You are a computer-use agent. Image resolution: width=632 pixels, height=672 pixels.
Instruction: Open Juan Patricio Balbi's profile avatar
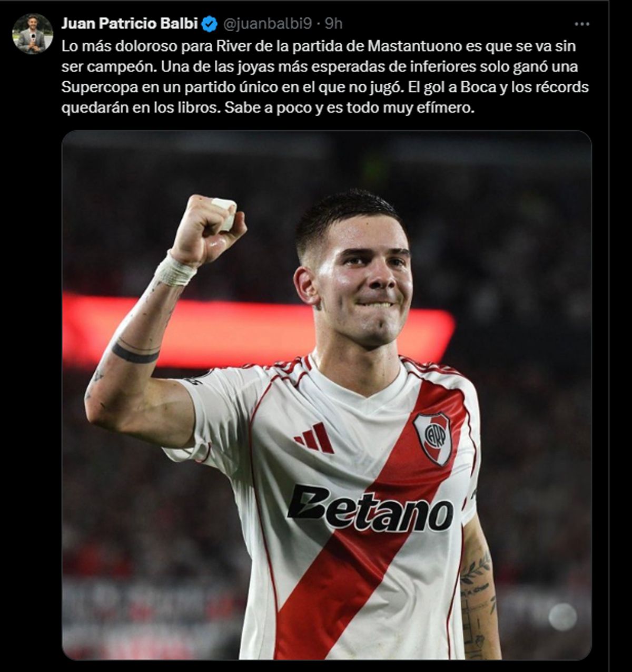(x=33, y=34)
